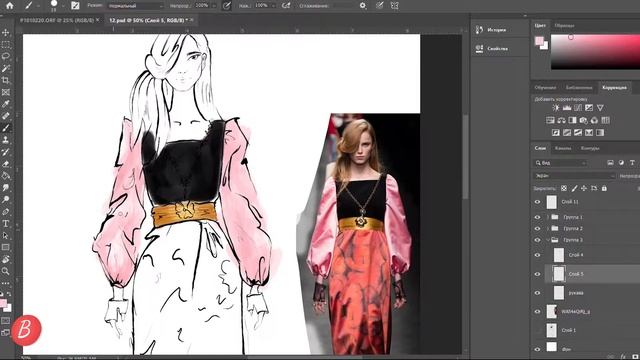Select the Hand tool
Screen dimensions: 640x360
click(x=6, y=259)
